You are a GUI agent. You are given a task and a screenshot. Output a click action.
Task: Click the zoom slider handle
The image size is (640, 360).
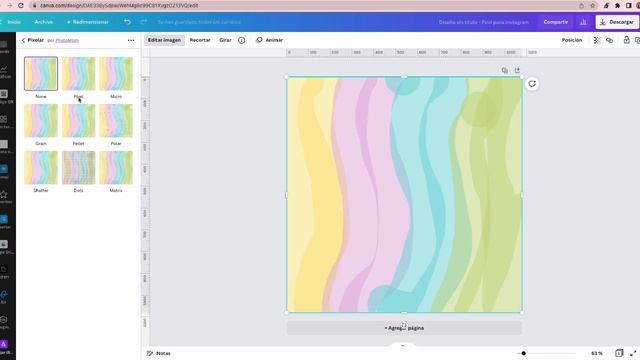click(523, 353)
